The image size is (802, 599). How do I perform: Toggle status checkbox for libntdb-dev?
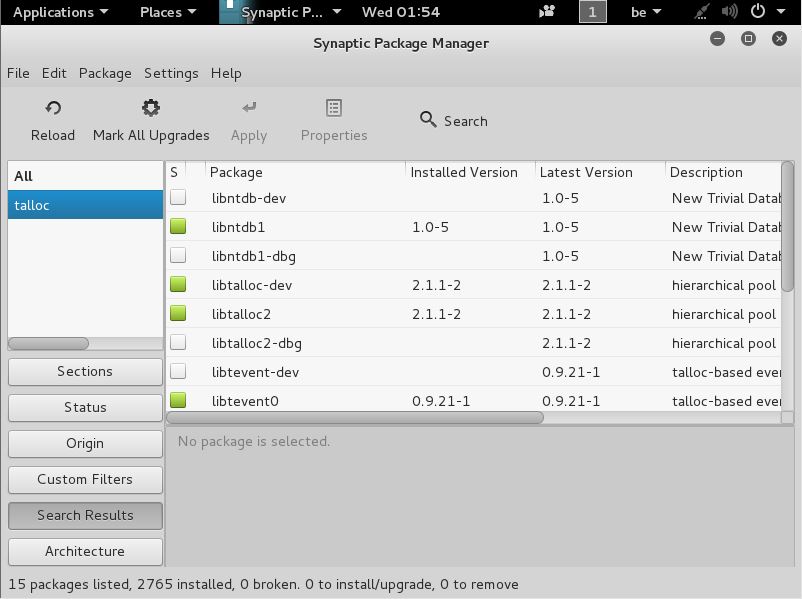click(178, 197)
